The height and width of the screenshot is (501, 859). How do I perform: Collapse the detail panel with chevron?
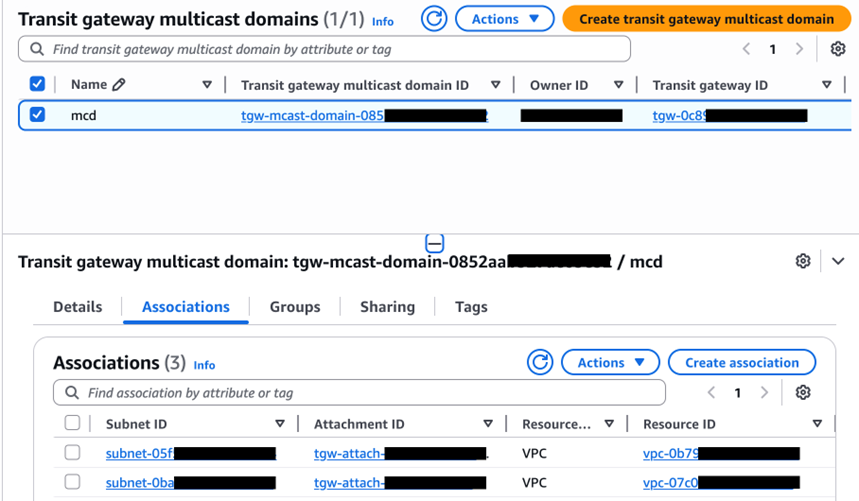(x=838, y=261)
